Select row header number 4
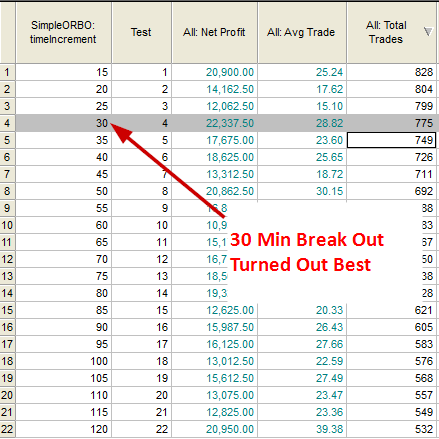439x439 pixels. pyautogui.click(x=7, y=123)
